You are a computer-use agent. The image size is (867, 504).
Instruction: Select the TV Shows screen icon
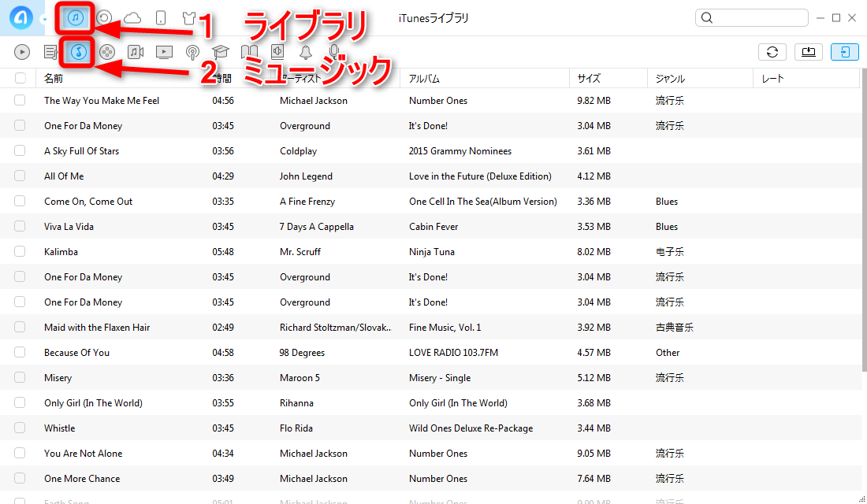pos(164,52)
